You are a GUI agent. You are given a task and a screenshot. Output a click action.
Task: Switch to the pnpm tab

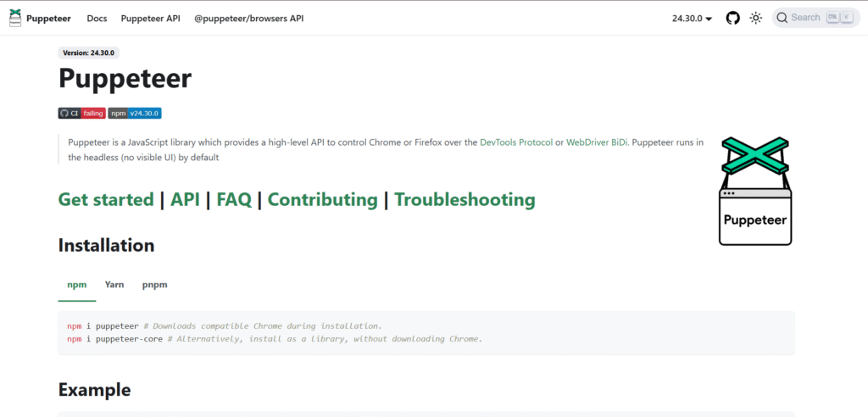tap(154, 285)
